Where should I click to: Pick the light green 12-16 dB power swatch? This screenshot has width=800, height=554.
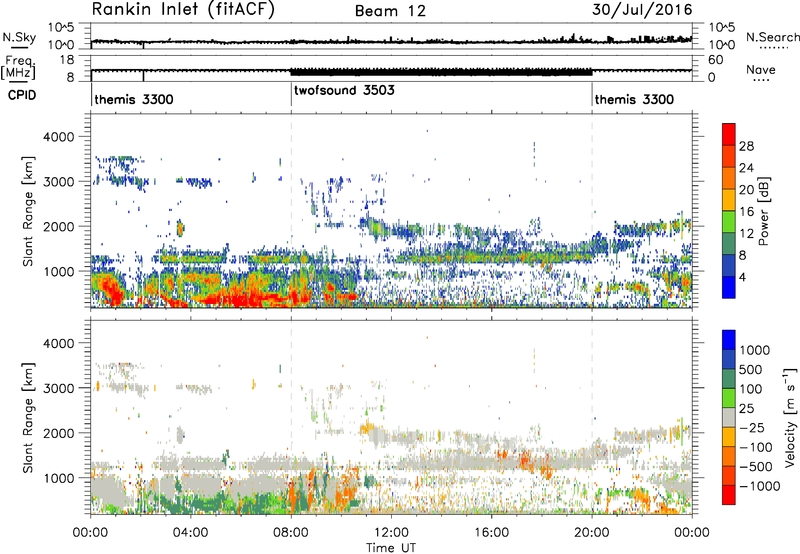tap(729, 222)
